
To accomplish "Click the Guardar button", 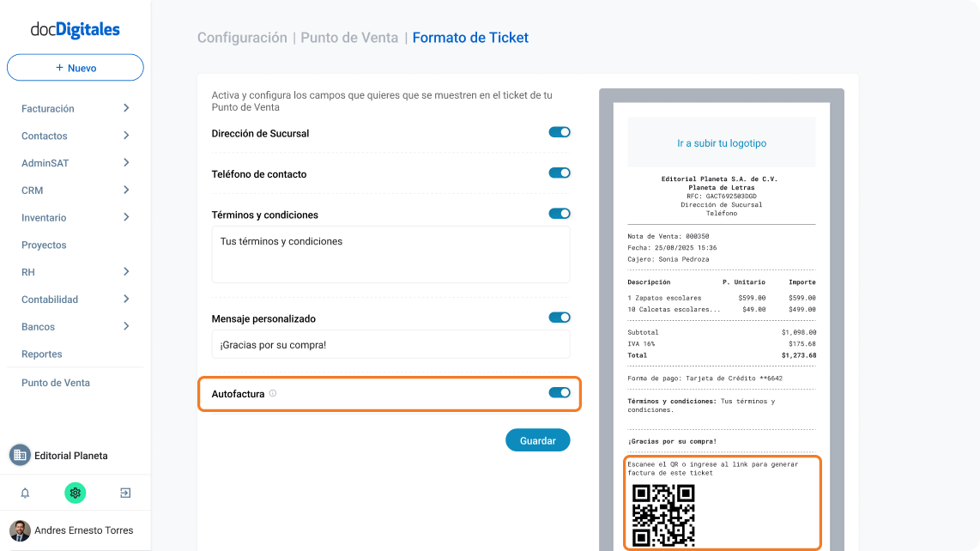I will pos(537,440).
